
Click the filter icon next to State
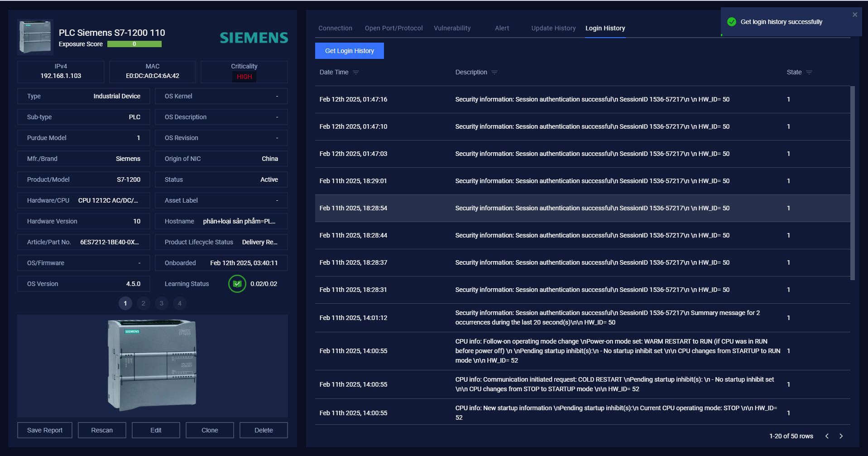(x=809, y=73)
